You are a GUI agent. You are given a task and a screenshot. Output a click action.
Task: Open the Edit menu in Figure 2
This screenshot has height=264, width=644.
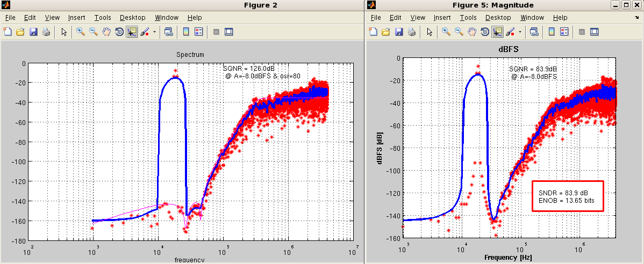click(x=30, y=18)
